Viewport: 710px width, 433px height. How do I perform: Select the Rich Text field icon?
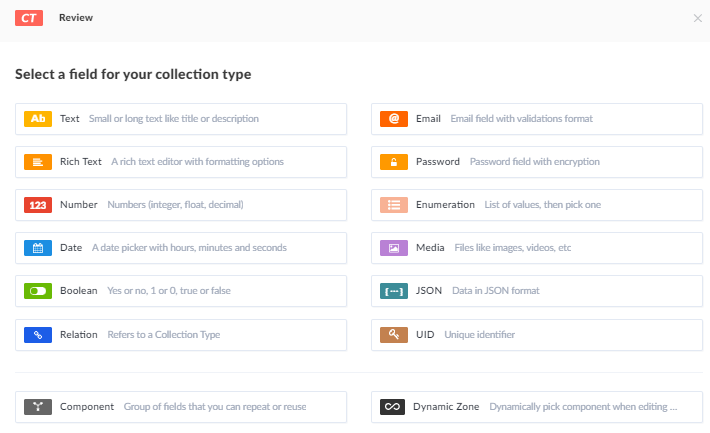(38, 162)
